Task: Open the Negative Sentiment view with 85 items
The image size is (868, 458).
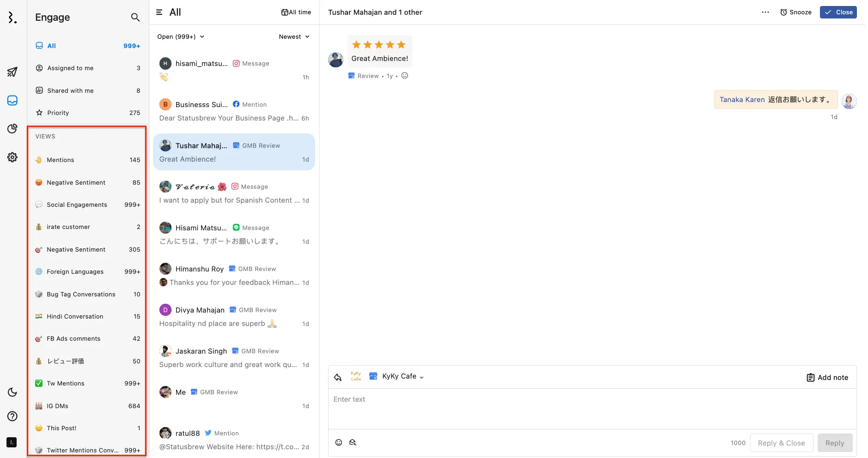Action: (x=76, y=182)
